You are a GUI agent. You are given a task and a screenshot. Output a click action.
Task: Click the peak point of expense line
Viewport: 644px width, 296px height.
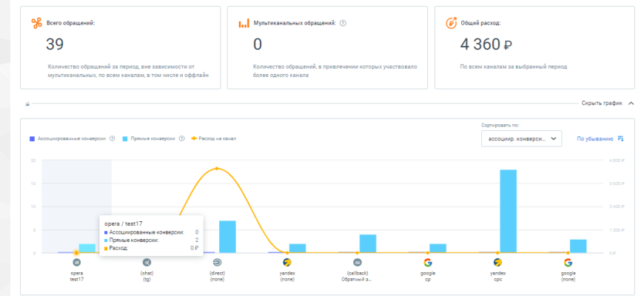pos(217,169)
